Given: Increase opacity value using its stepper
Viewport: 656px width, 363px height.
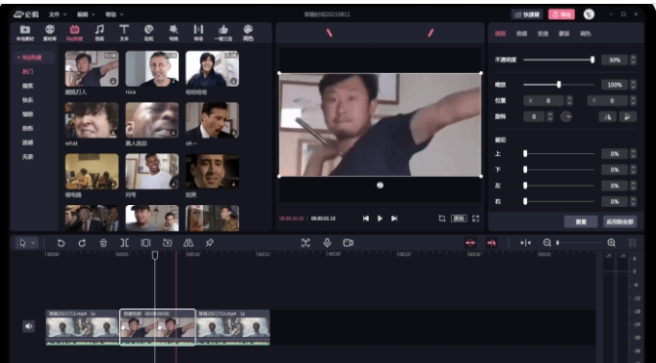Looking at the screenshot, I should pyautogui.click(x=633, y=57).
